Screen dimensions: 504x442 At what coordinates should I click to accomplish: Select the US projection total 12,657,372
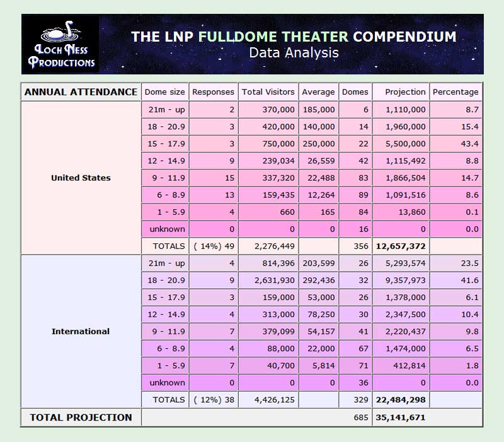tap(401, 247)
